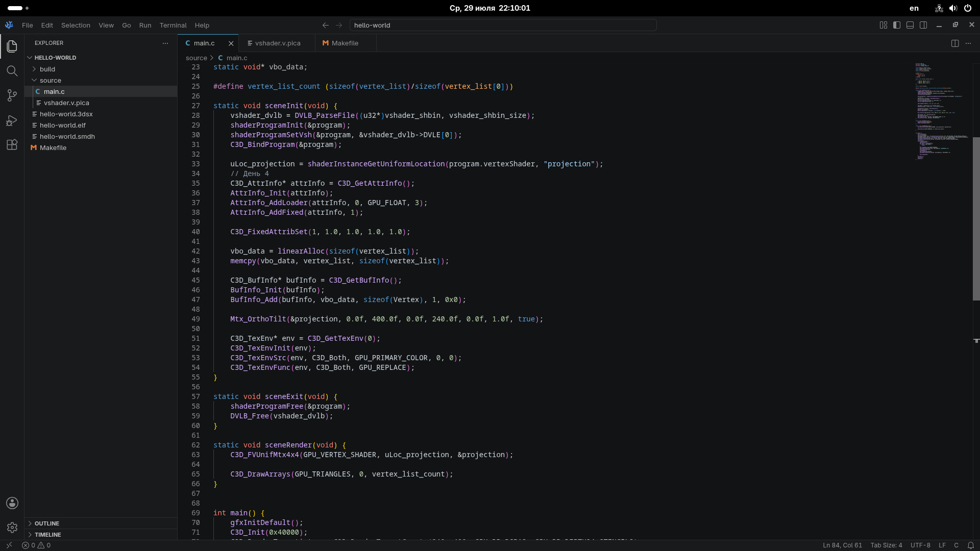Open the Run menu
Viewport: 980px width, 551px height.
(145, 25)
